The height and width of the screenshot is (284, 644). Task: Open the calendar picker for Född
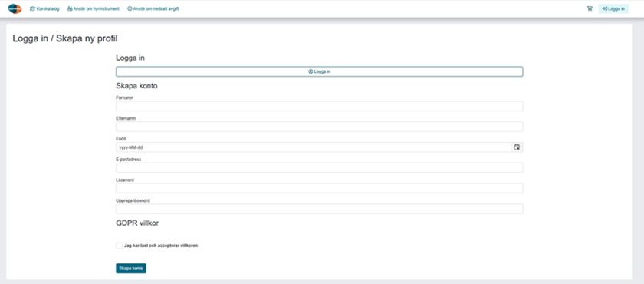pos(517,147)
